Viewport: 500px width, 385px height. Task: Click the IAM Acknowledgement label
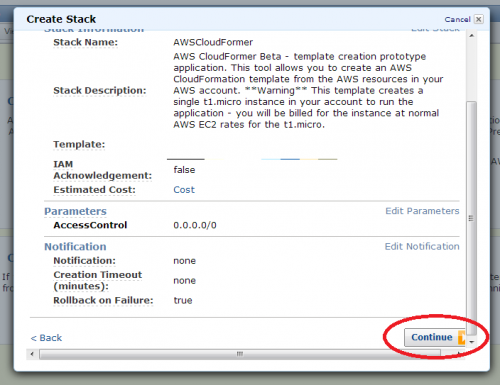point(103,170)
